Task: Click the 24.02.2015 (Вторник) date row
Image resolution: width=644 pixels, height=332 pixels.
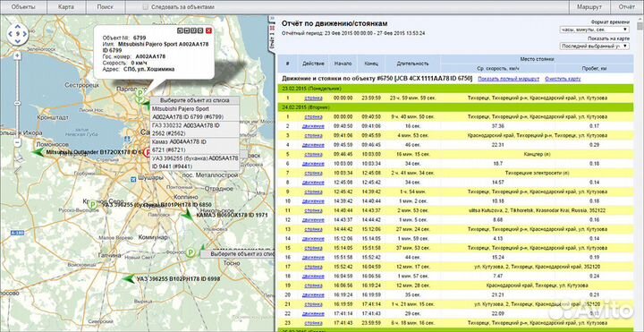Action: pyautogui.click(x=455, y=107)
